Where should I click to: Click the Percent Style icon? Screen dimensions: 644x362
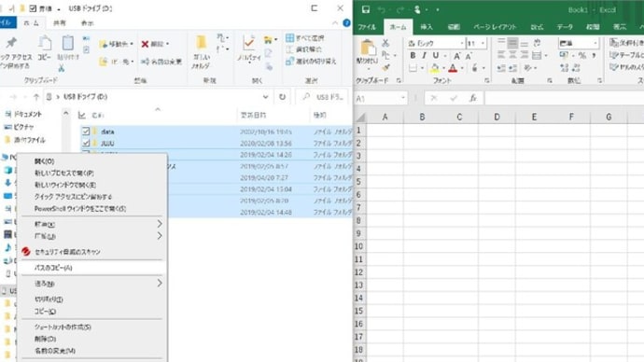click(x=582, y=55)
